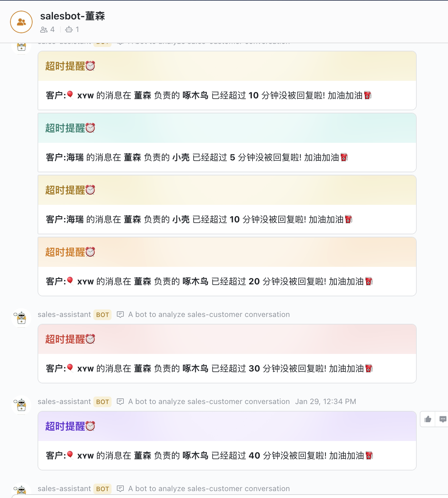The height and width of the screenshot is (498, 448).
Task: Click sales-assistant name above the 30-minute alert
Action: [x=64, y=314]
